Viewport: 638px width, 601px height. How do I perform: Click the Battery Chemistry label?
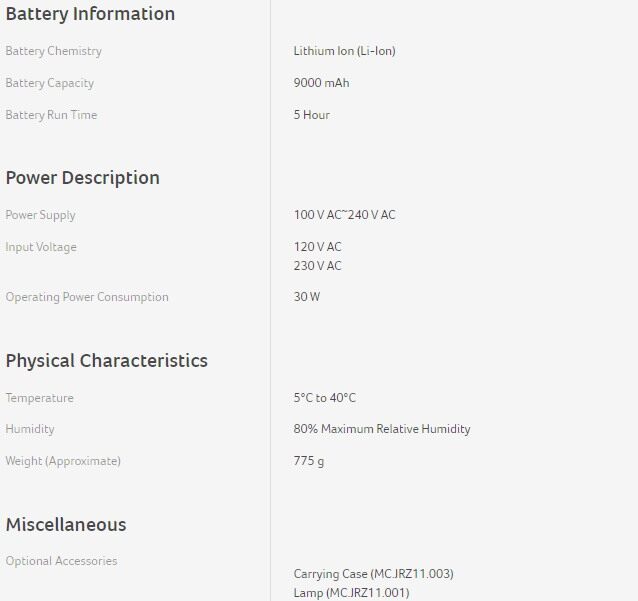click(x=54, y=51)
